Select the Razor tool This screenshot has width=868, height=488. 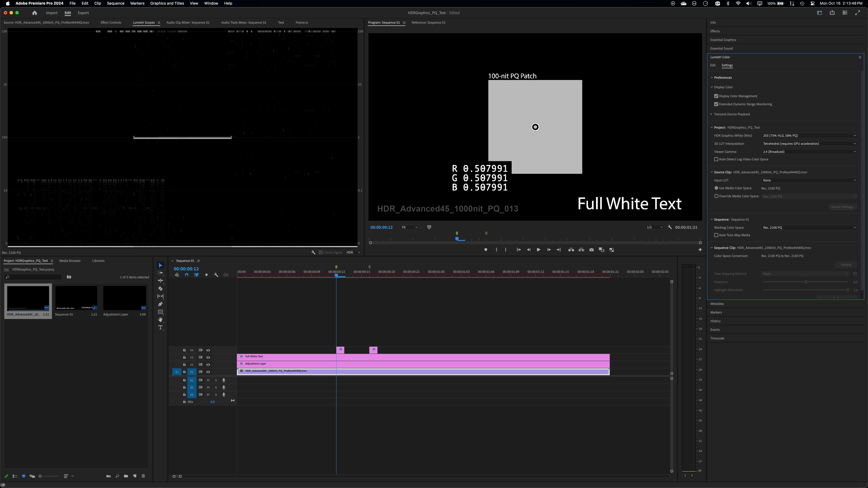pyautogui.click(x=160, y=289)
